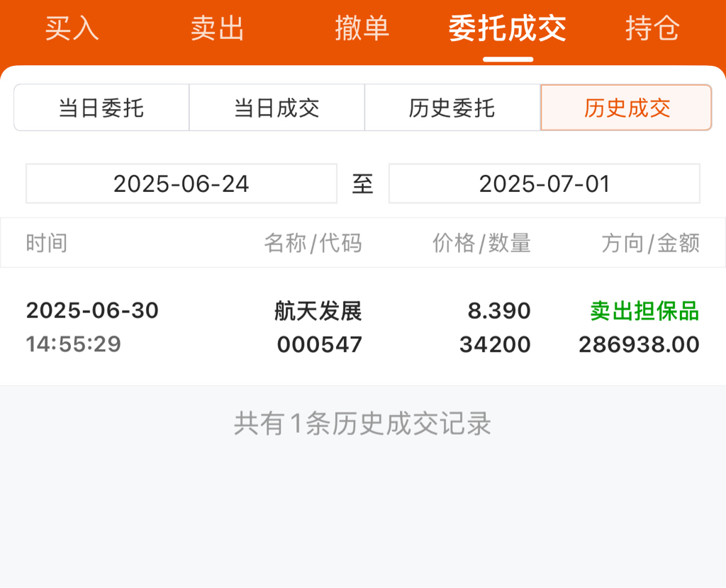Select the quantity value 34200
Screen dimensions: 726x588
495,345
